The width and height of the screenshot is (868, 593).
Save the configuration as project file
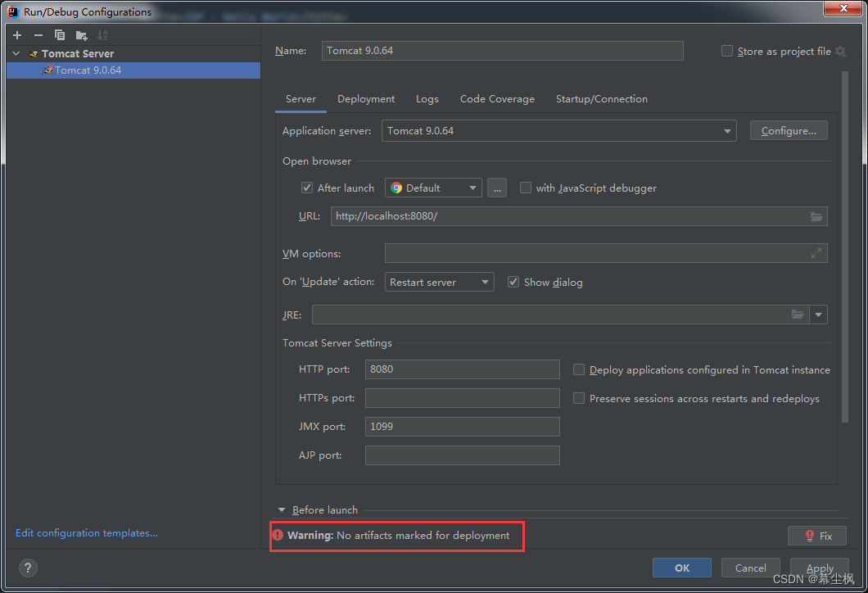click(x=726, y=51)
